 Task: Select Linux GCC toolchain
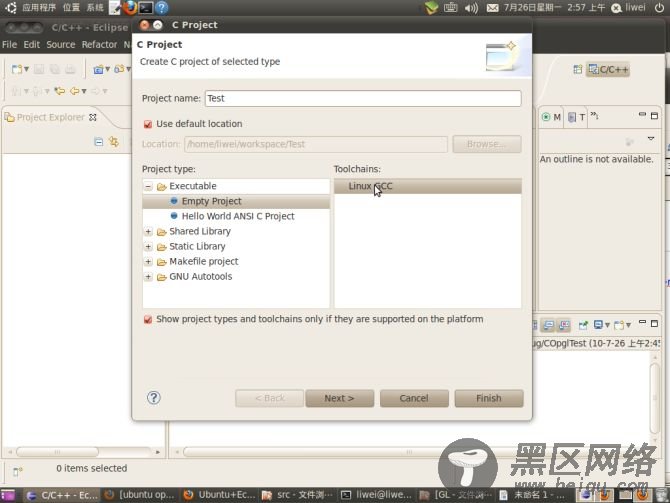428,186
